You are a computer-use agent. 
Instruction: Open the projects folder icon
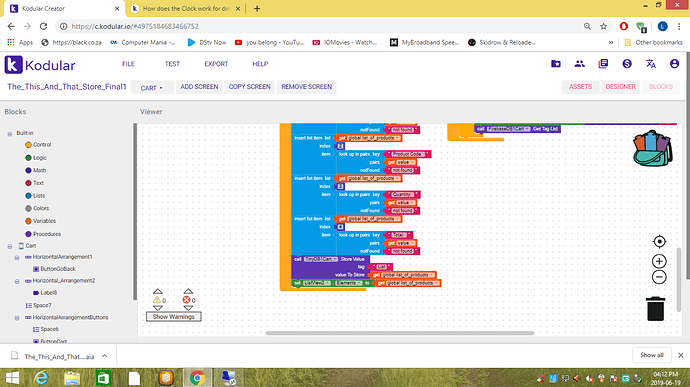tap(556, 64)
